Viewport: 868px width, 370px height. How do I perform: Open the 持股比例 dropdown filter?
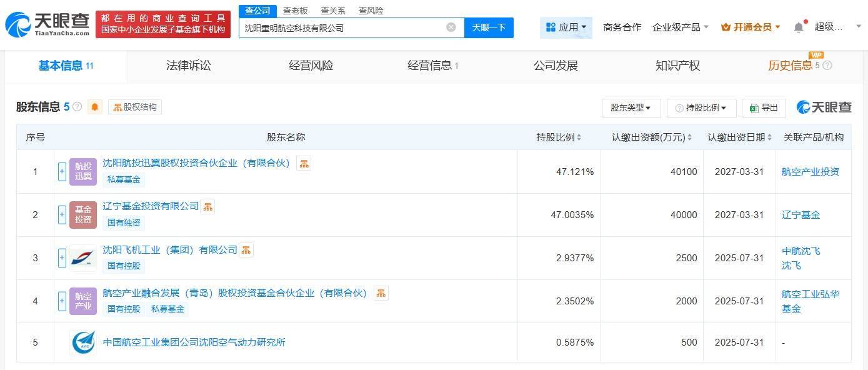[701, 107]
